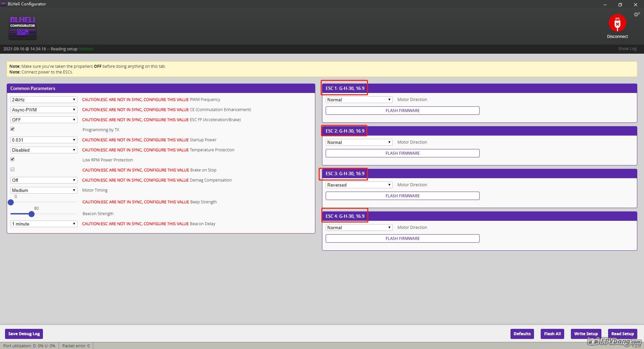The image size is (644, 349).
Task: Open ESC 2 Motor Direction dropdown
Action: 359,142
